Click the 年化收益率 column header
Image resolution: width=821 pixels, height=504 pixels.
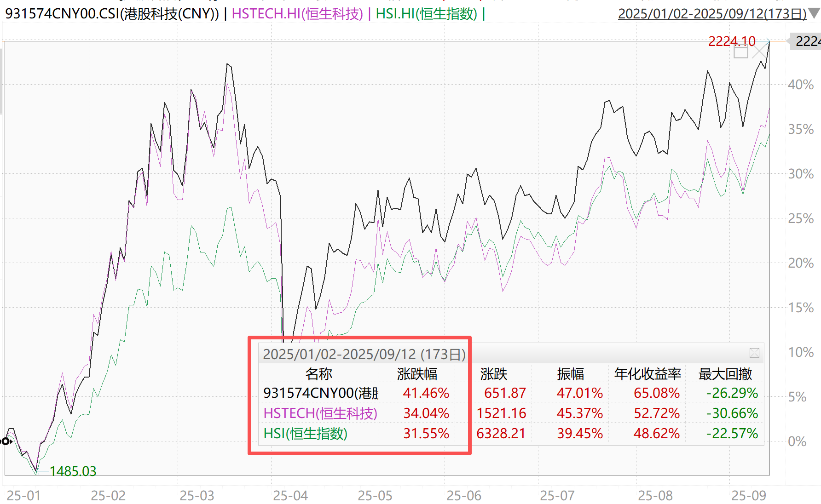tap(648, 374)
